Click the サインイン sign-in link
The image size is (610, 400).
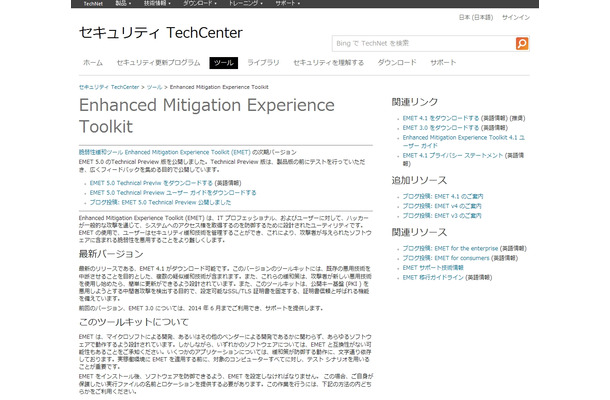(515, 18)
